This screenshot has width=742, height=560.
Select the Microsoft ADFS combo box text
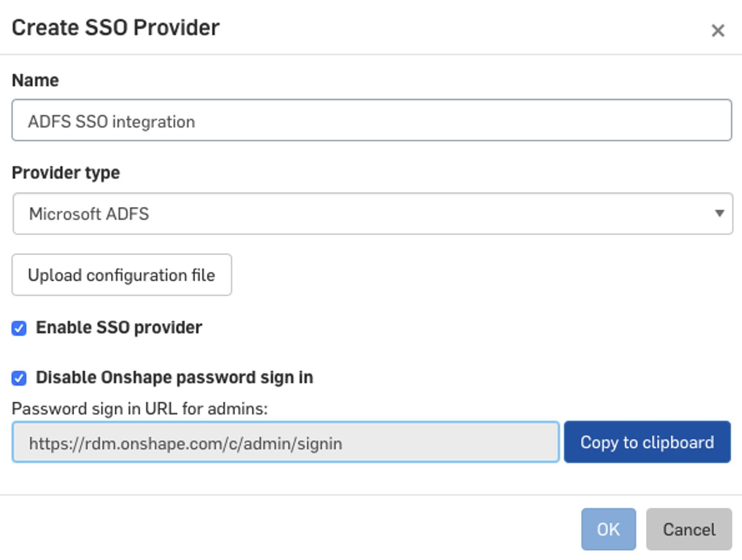coord(89,214)
